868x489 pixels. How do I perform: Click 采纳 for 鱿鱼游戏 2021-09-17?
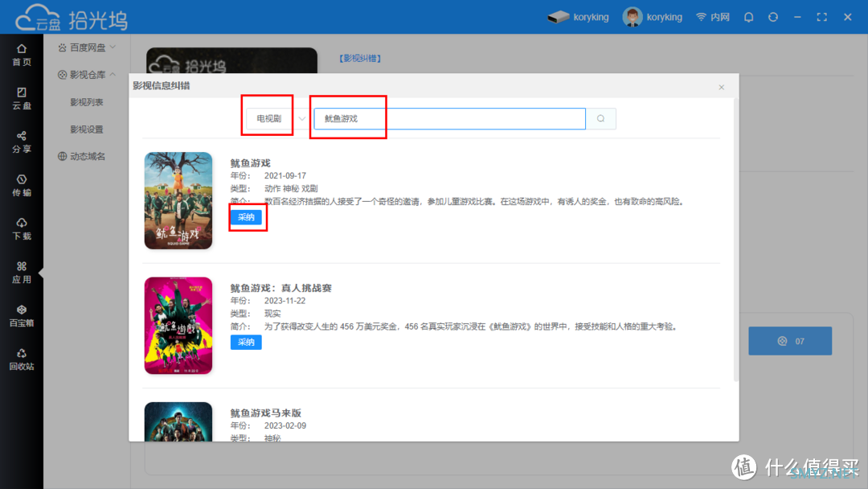coord(246,217)
